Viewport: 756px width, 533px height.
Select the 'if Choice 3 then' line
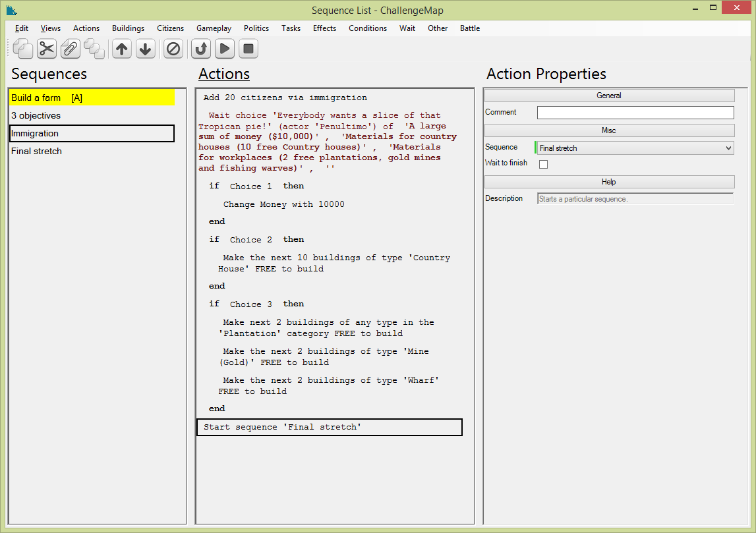256,304
